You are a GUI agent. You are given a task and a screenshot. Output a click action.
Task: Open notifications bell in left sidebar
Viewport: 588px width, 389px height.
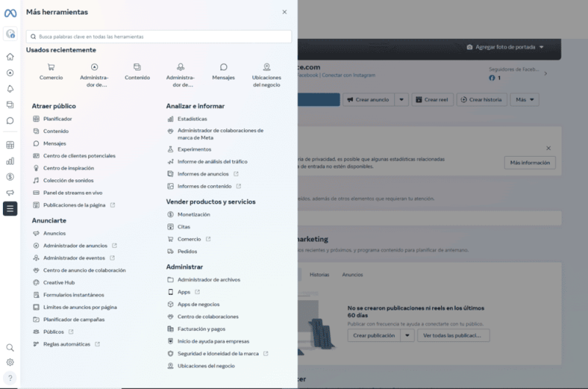click(10, 88)
